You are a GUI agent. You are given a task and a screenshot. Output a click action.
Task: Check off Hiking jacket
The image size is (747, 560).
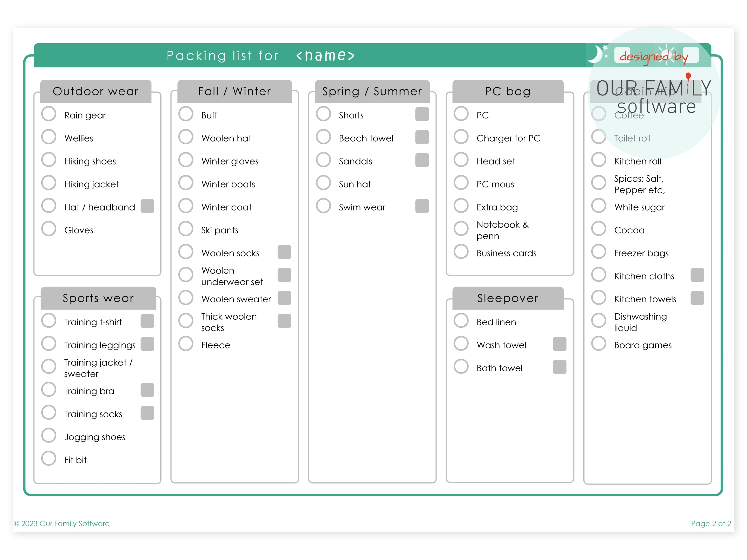[x=49, y=183]
